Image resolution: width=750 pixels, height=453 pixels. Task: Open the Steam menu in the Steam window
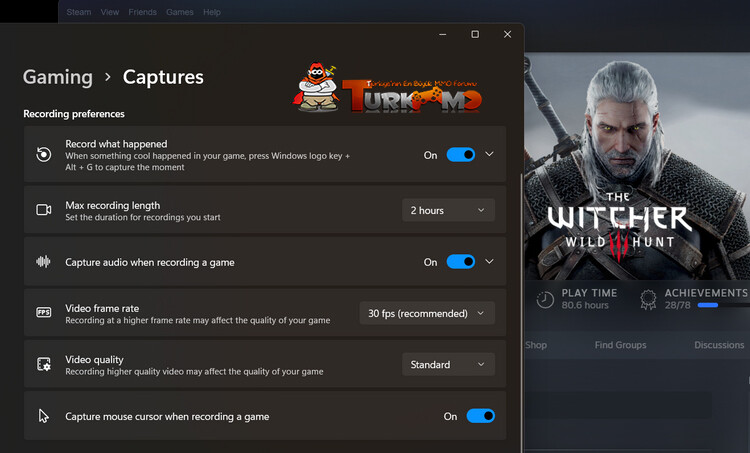point(78,12)
